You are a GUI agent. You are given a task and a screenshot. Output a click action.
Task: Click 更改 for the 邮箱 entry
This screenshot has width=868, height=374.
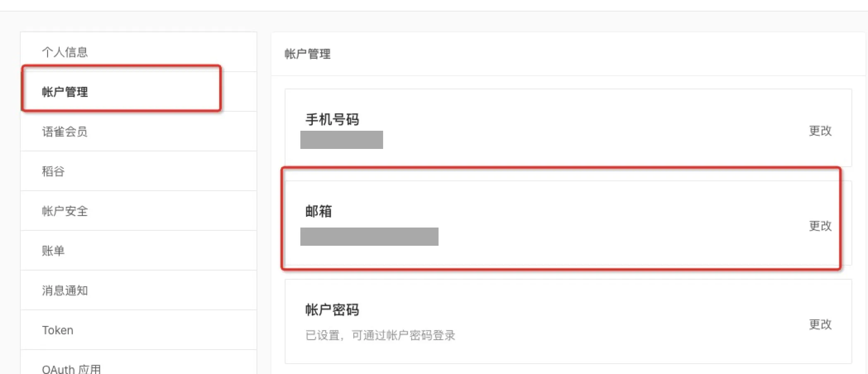point(820,225)
